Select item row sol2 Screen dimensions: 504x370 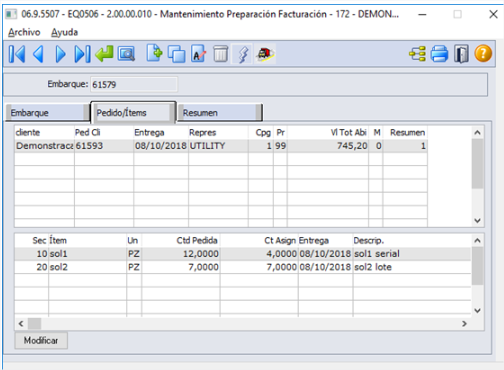(x=242, y=267)
